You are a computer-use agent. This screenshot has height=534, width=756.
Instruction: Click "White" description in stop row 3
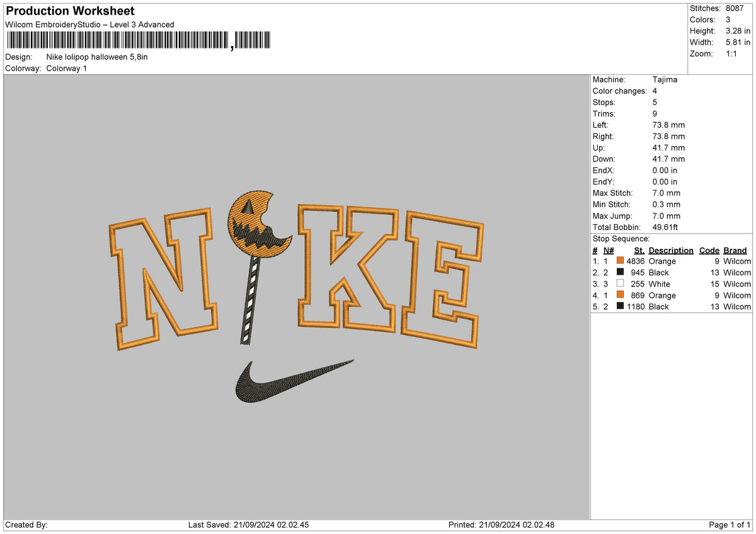coord(659,283)
